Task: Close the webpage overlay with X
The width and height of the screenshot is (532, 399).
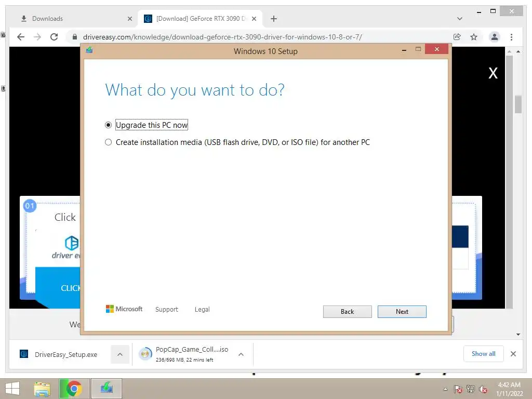Action: [493, 73]
